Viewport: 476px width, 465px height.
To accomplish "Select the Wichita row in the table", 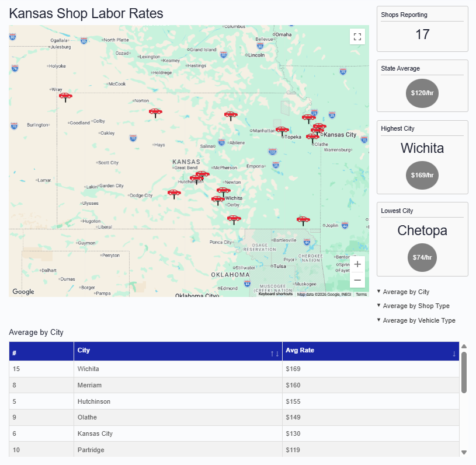I will pos(234,369).
